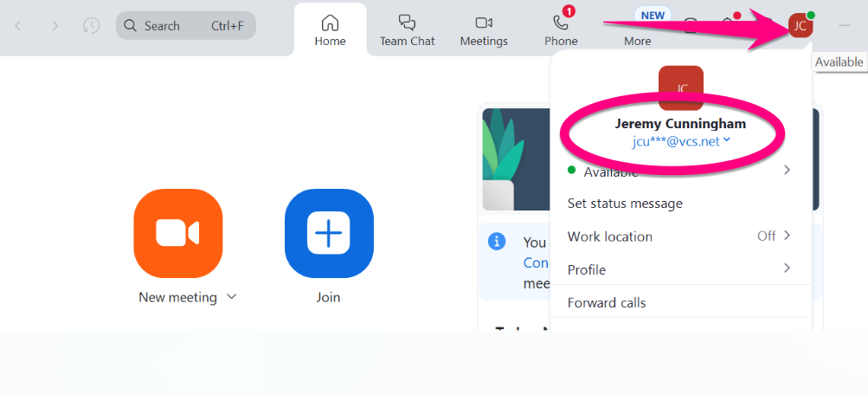
Task: Open the Meetings tab
Action: (x=484, y=29)
